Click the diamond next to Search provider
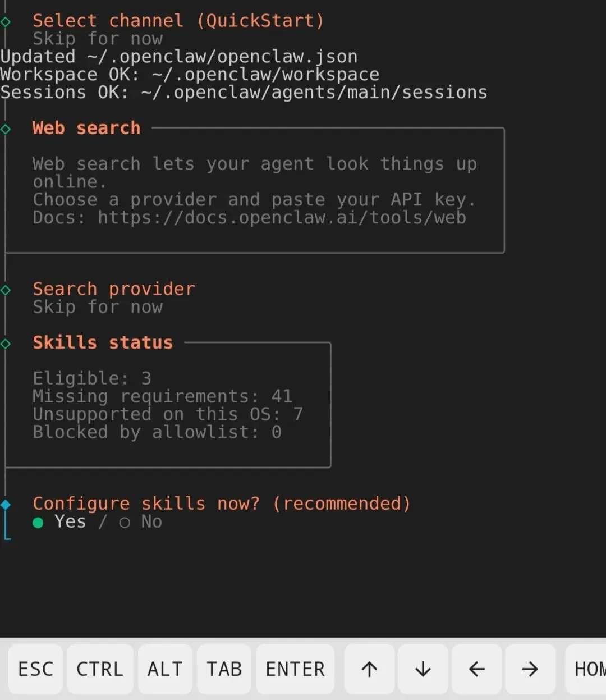Screen dimensions: 606x700 click(x=6, y=290)
